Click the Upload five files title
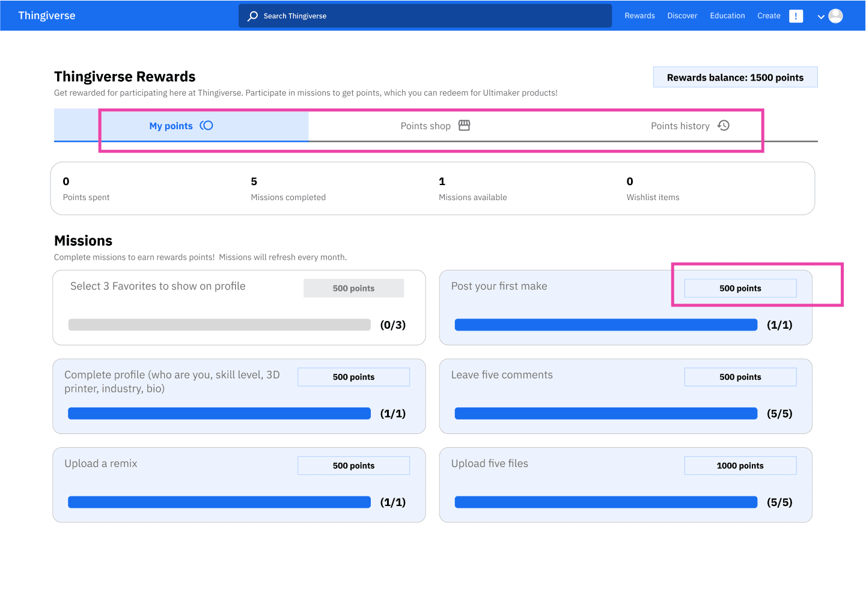The height and width of the screenshot is (616, 866). (490, 463)
